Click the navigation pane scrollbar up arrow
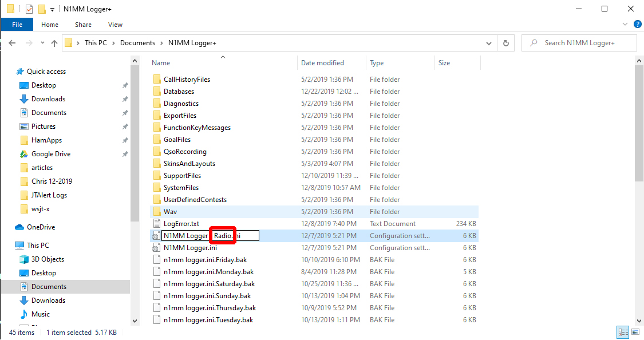Viewport: 644px width, 340px height. [135, 61]
